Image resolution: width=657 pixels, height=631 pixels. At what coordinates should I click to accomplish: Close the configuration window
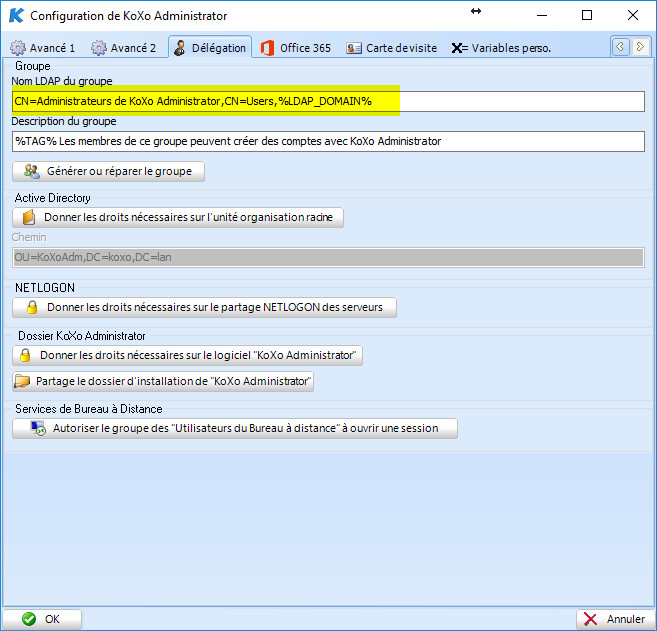click(x=633, y=15)
